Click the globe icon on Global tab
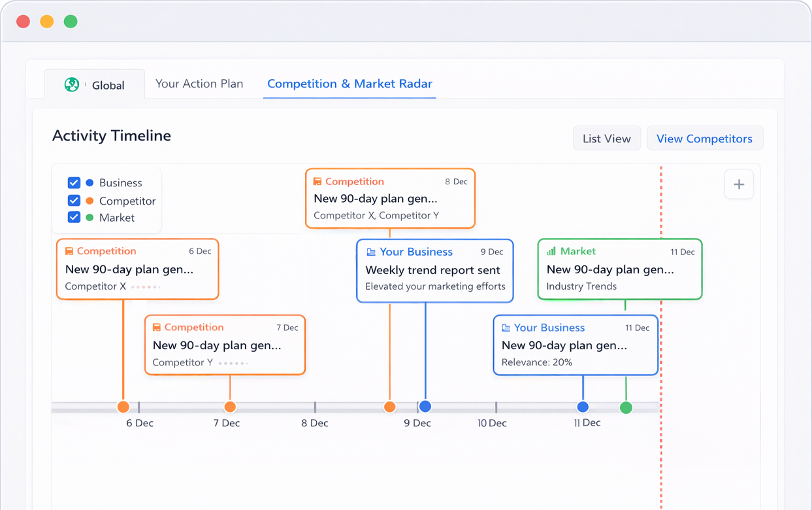The height and width of the screenshot is (510, 812). point(72,84)
